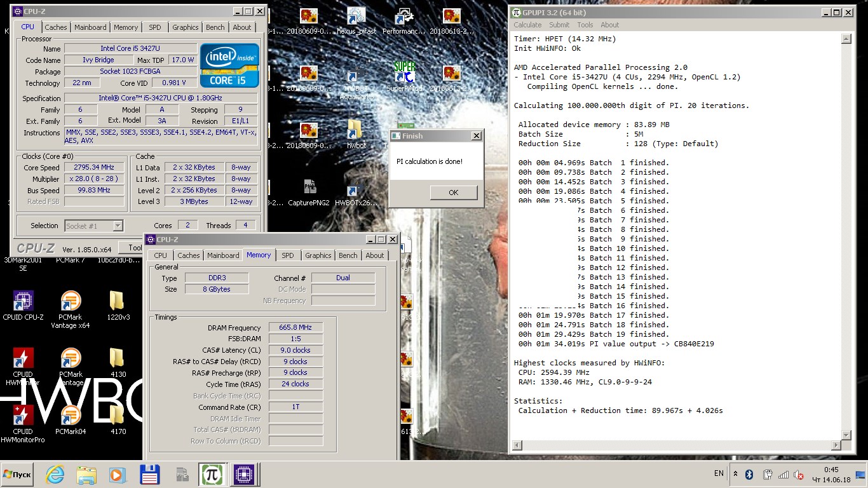The image size is (868, 488).
Task: Open the Tools menu in GPUPI
Action: (585, 25)
